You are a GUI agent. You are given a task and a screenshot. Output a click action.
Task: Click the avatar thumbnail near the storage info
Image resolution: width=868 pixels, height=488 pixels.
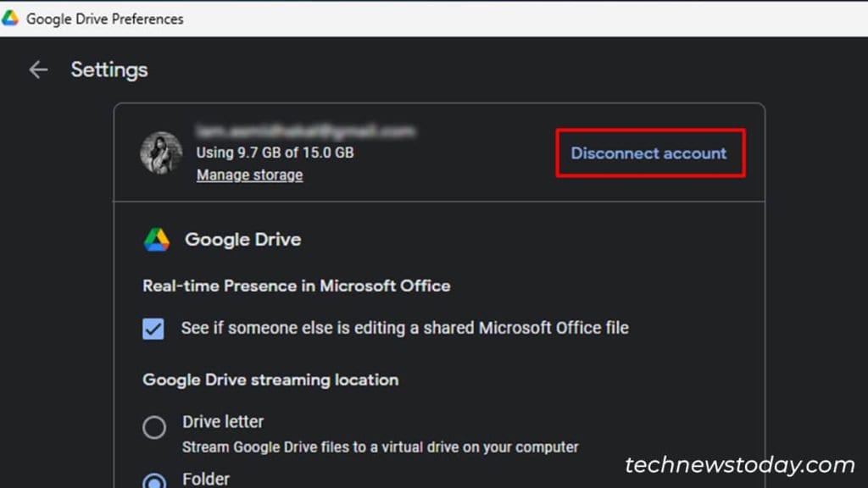[x=159, y=153]
